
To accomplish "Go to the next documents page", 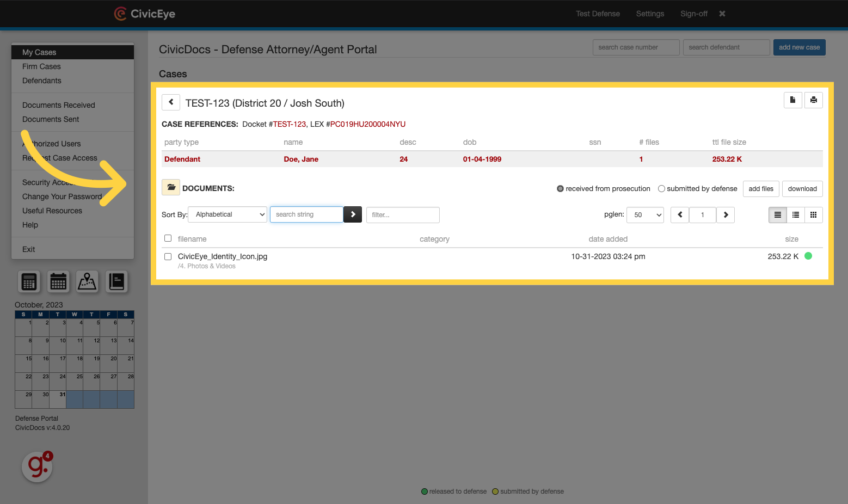I will click(x=726, y=215).
